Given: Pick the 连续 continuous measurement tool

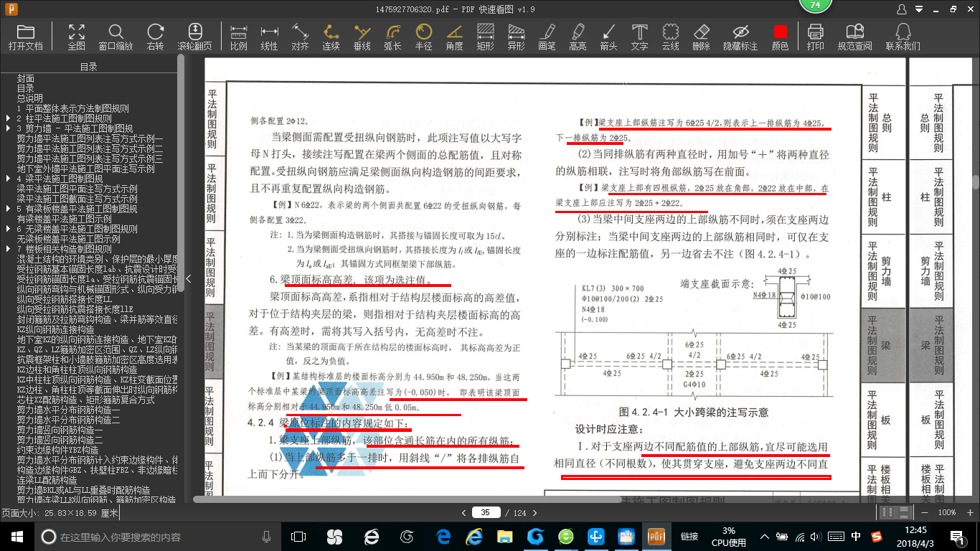Looking at the screenshot, I should tap(331, 37).
